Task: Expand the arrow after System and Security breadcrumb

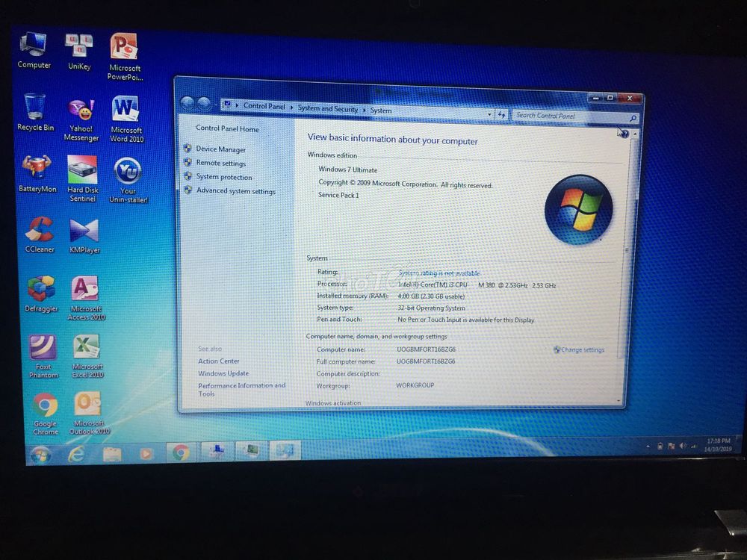Action: click(365, 110)
